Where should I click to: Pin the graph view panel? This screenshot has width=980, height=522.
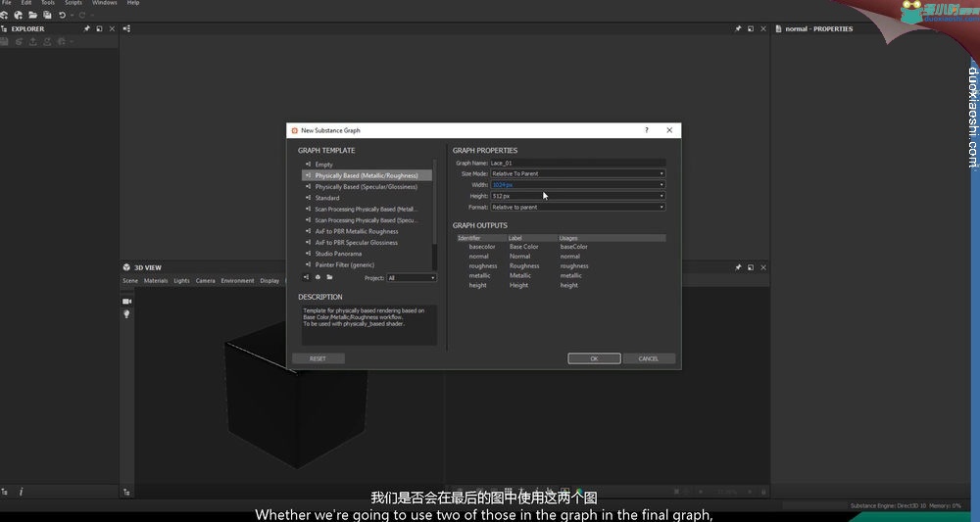coord(738,28)
